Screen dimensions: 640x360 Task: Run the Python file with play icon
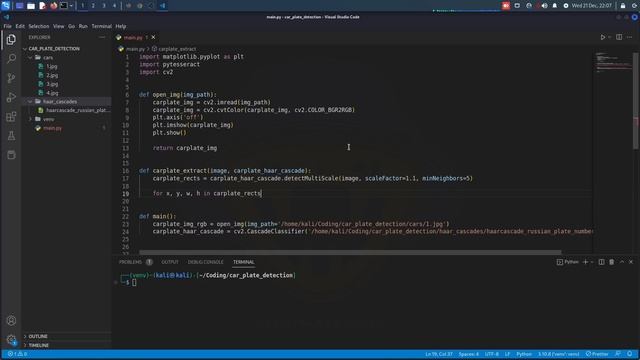click(602, 37)
